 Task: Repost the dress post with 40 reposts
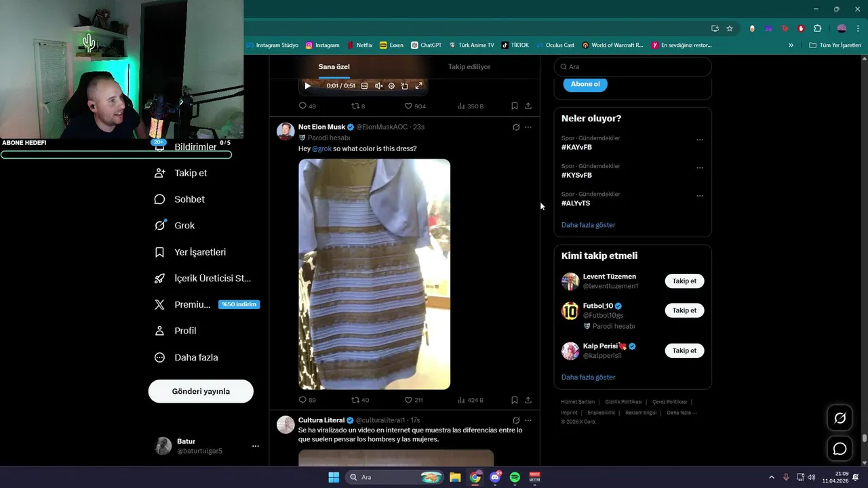click(359, 401)
